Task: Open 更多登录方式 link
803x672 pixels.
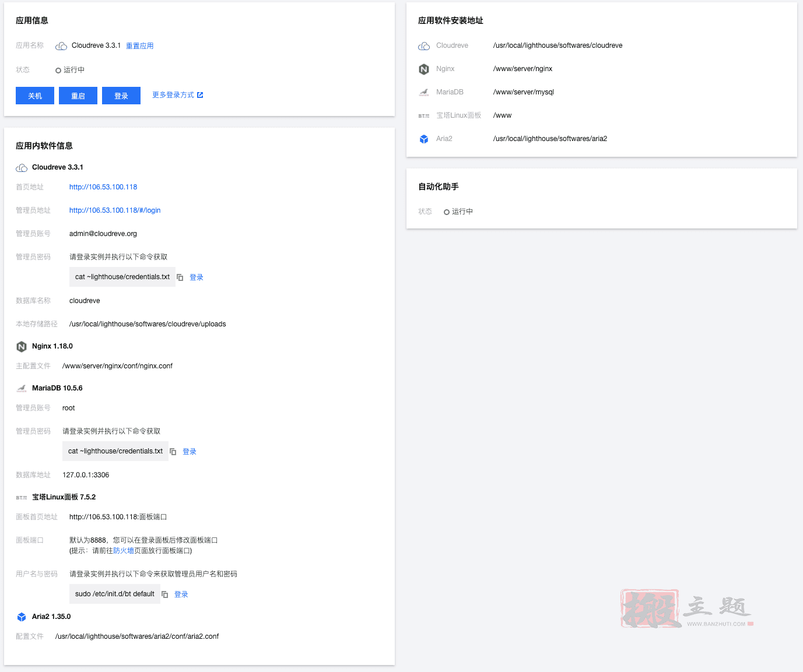Action: 173,95
